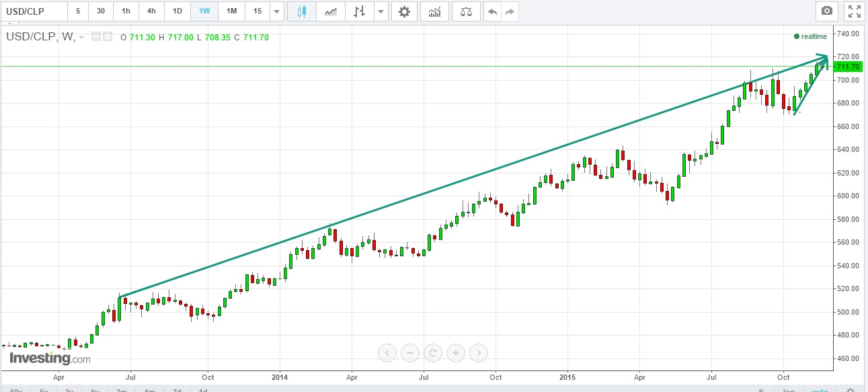This screenshot has height=392, width=868.
Task: Click the Compare scales icon
Action: click(x=466, y=11)
